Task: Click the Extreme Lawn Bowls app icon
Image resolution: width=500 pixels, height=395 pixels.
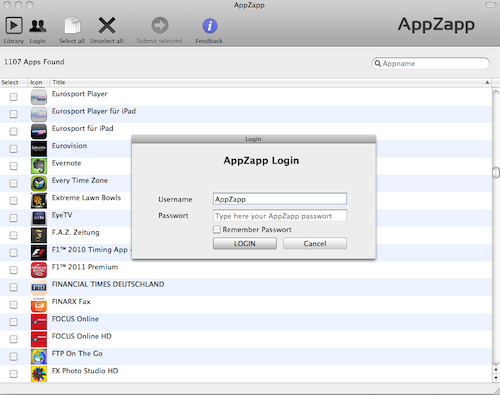Action: point(39,201)
